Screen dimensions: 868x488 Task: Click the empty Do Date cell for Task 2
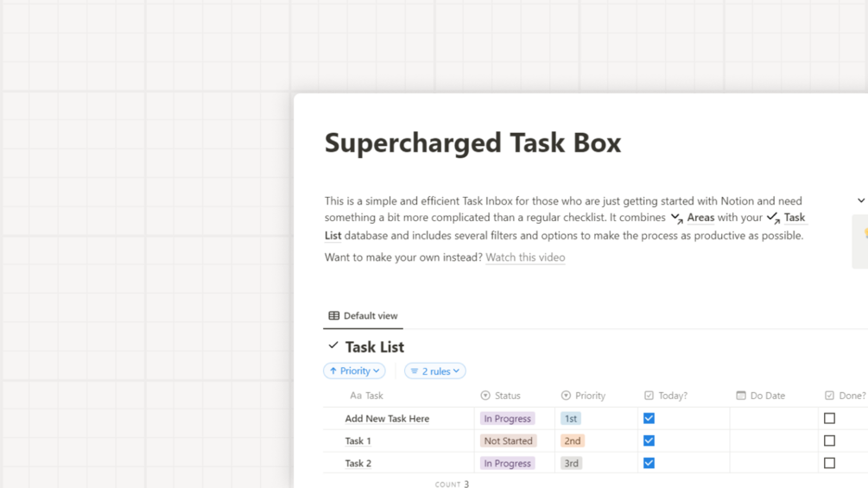point(774,463)
